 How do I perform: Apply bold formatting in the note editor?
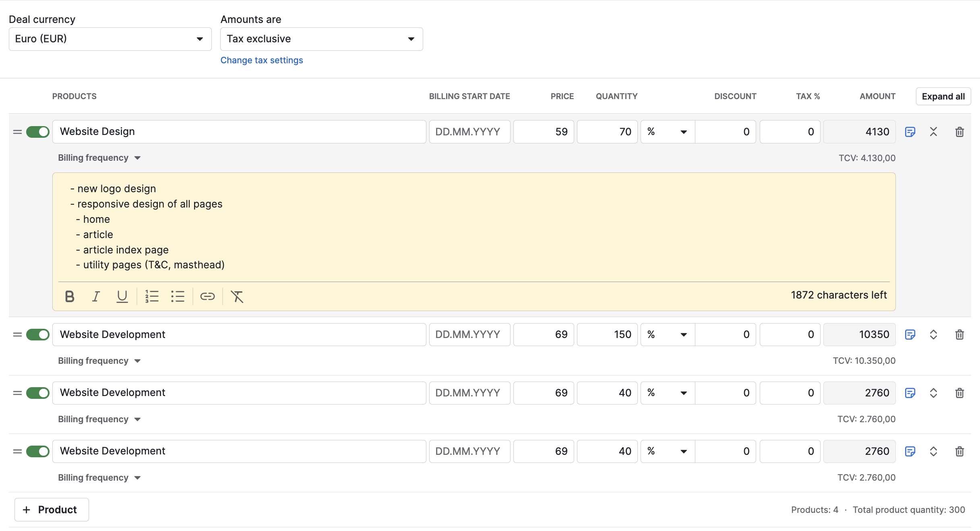tap(69, 296)
